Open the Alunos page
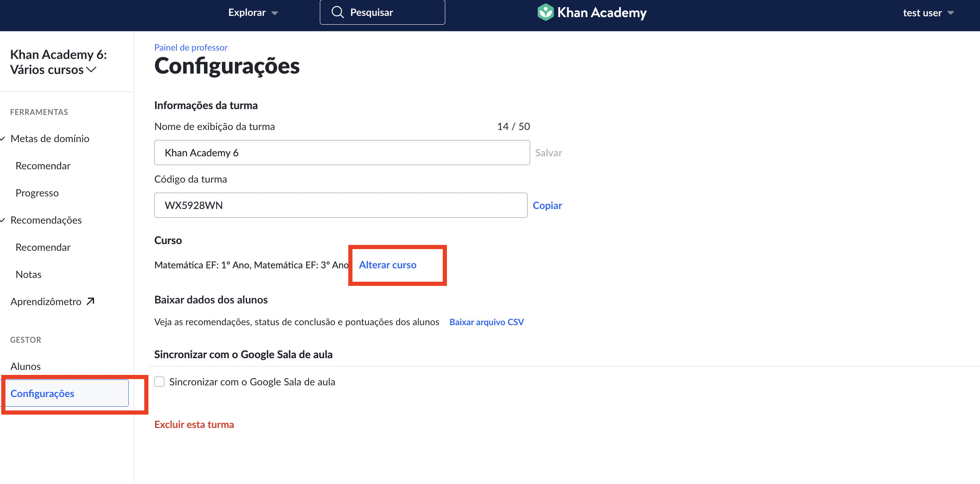This screenshot has height=484, width=980. pos(26,367)
